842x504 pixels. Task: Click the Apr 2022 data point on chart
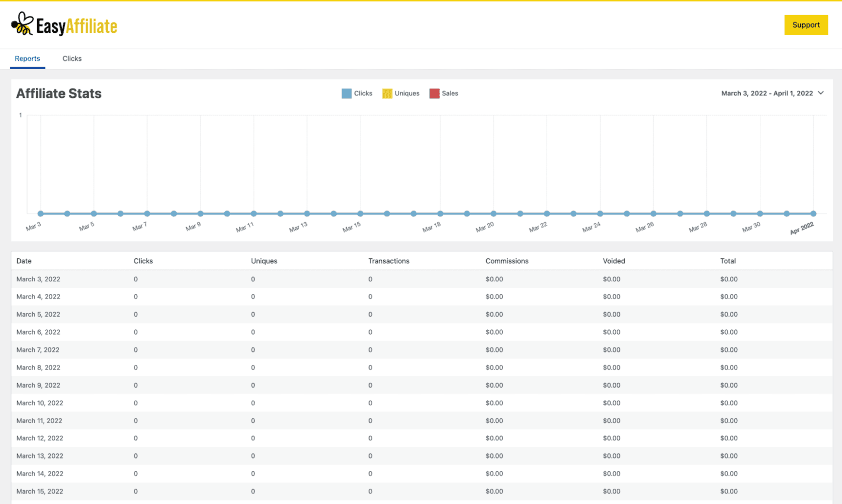(813, 214)
